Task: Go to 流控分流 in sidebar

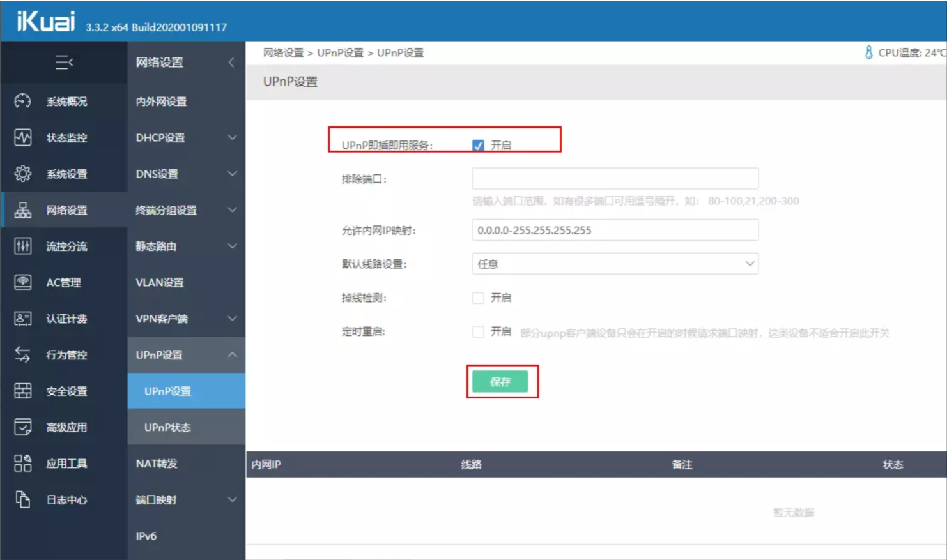Action: (x=66, y=246)
